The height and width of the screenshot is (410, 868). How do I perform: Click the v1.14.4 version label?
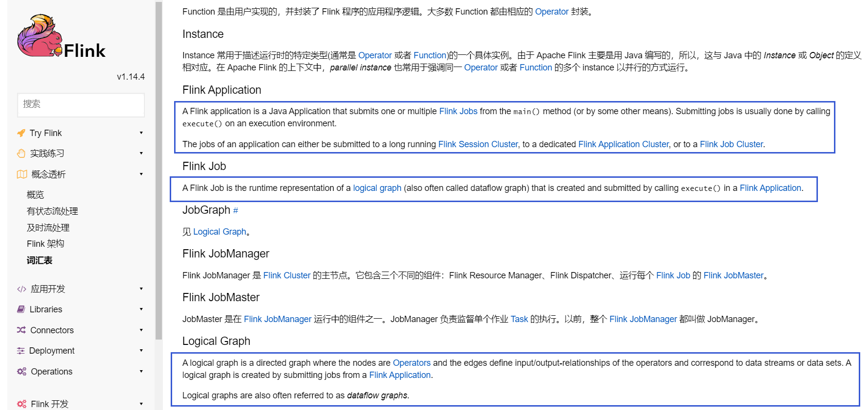131,77
